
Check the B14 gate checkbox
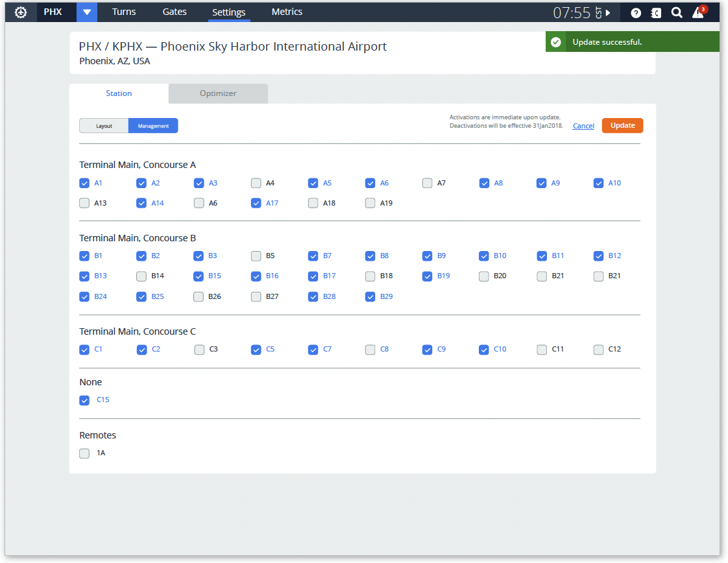point(141,276)
